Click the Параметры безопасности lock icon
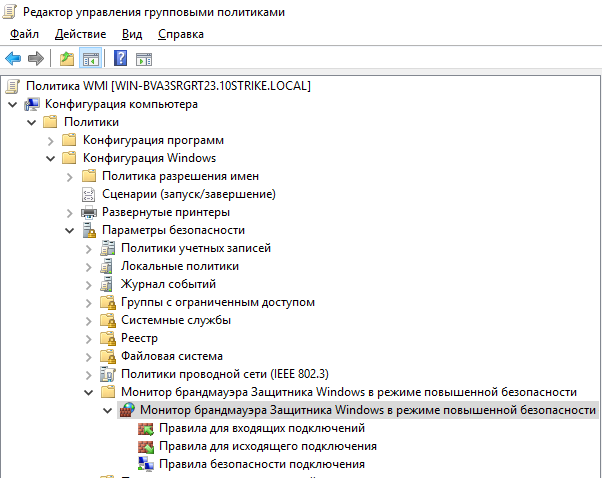 (x=89, y=230)
